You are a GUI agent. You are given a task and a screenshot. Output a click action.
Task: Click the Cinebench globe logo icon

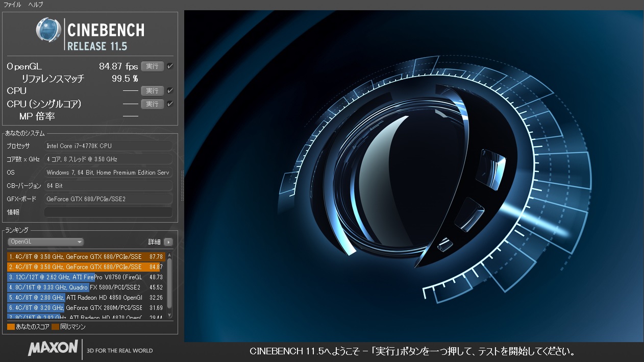point(48,30)
